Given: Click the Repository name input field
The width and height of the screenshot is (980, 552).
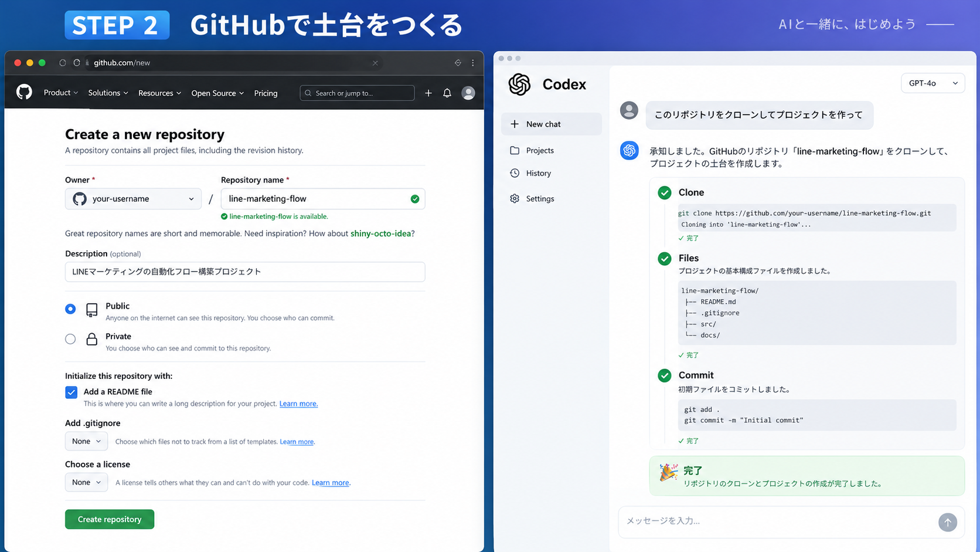Looking at the screenshot, I should pyautogui.click(x=323, y=199).
